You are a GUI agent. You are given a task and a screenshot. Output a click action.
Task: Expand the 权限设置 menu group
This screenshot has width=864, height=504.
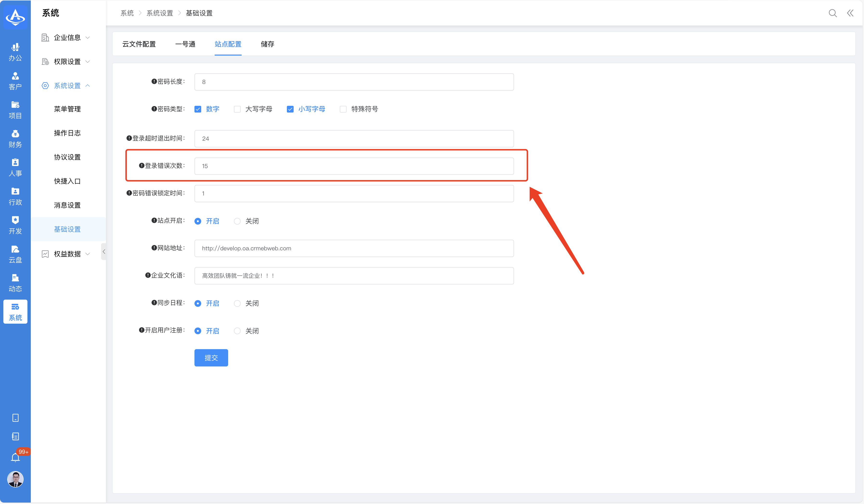tap(67, 62)
